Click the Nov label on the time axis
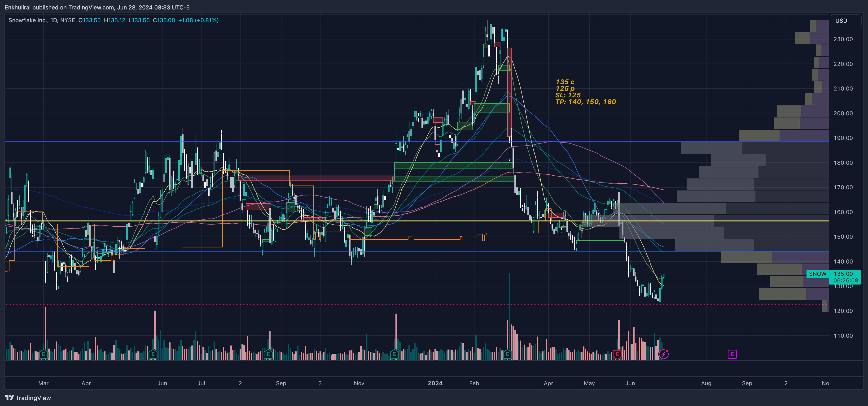Viewport: 868px width, 406px height. tap(359, 383)
